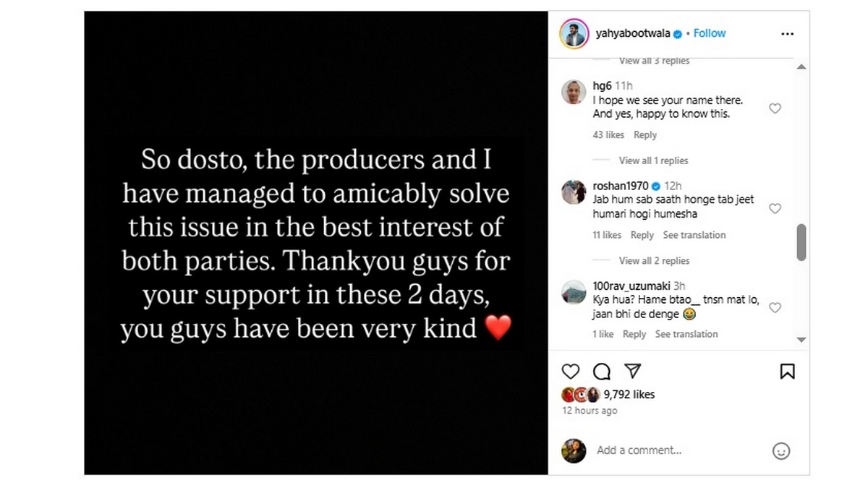
Task: Save post with bookmark icon
Action: click(787, 372)
